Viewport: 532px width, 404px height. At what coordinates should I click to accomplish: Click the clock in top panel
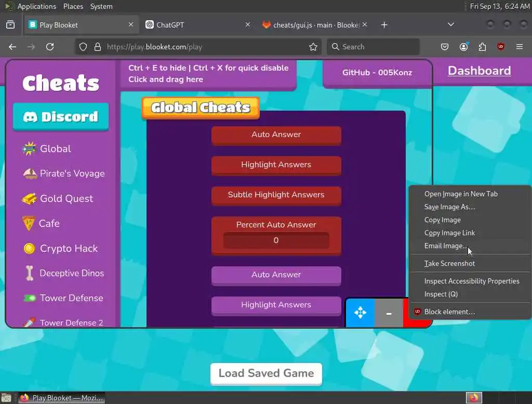point(499,6)
